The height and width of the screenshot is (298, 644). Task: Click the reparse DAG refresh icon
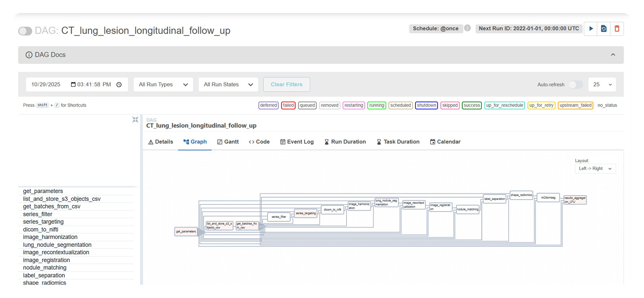[x=604, y=29]
